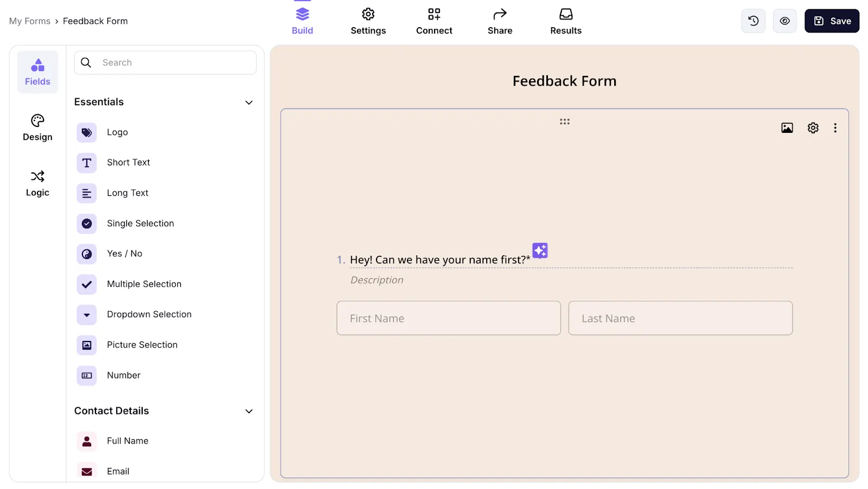Switch to the Settings tab
Screen dimensions: 868x489
tap(368, 21)
